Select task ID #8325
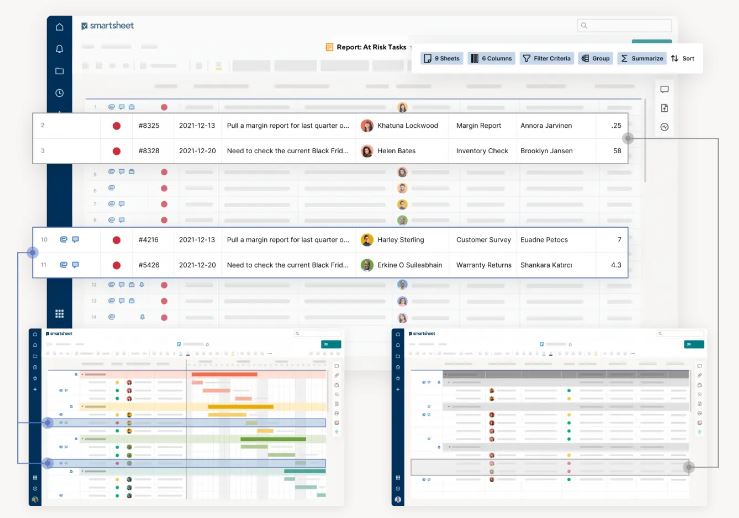Image resolution: width=739 pixels, height=518 pixels. coord(149,126)
